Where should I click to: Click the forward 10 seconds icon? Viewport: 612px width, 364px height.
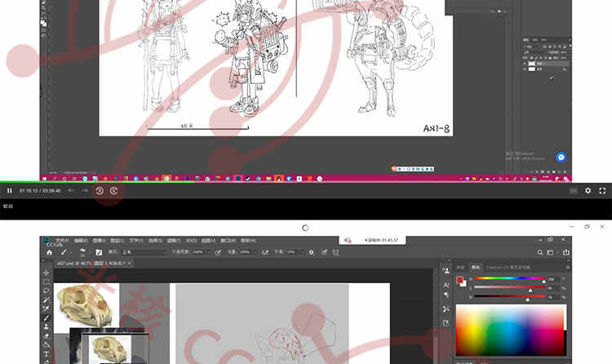[114, 190]
